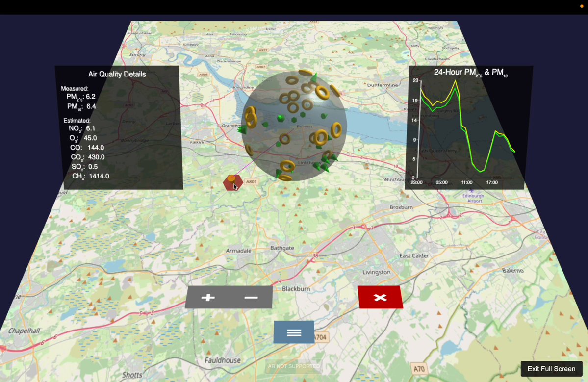This screenshot has width=588, height=382.
Task: Click the 17:00 label on chart axis
Action: click(x=492, y=182)
